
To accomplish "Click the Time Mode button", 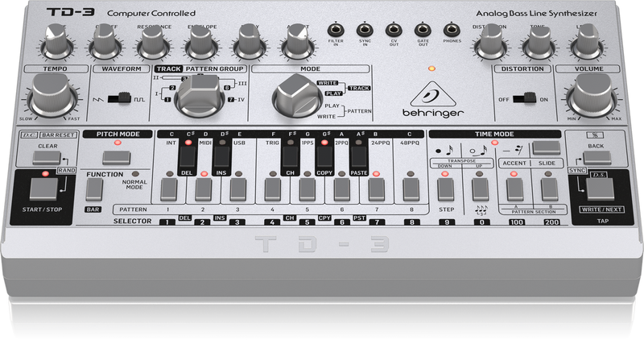I will [547, 148].
